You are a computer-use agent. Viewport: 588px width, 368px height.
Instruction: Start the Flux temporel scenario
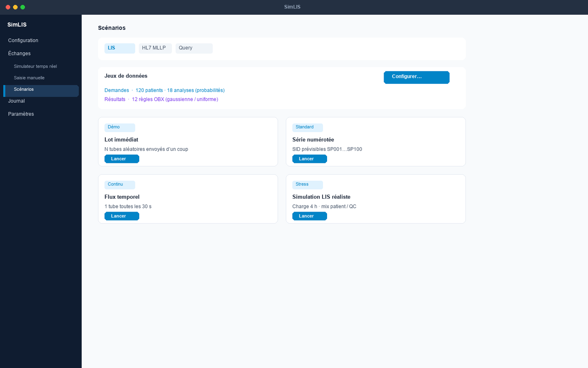pos(122,216)
